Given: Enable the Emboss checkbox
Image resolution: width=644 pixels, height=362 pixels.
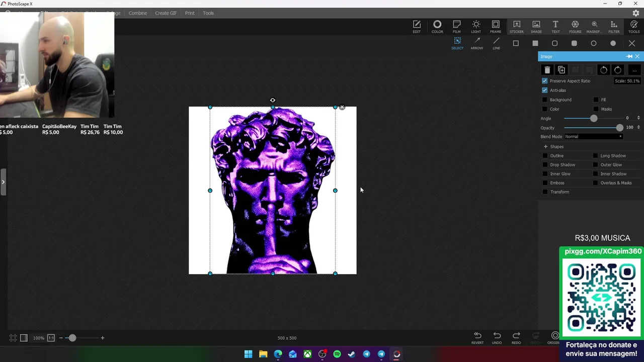Looking at the screenshot, I should [x=545, y=183].
